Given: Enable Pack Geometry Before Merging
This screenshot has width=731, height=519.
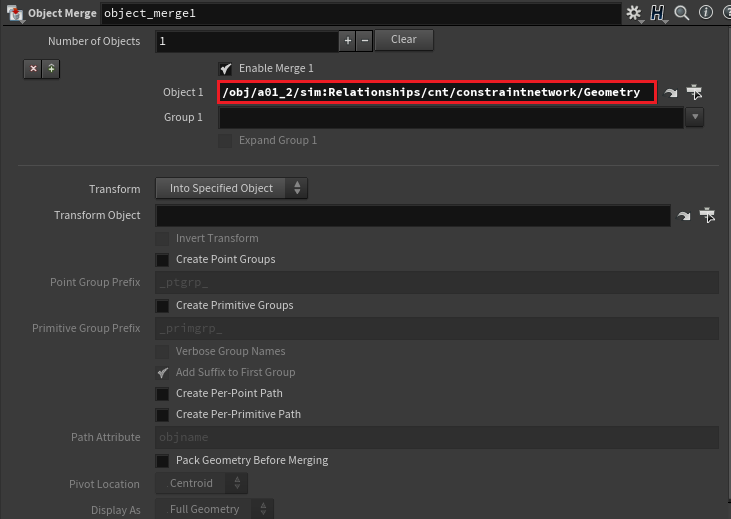Looking at the screenshot, I should [162, 461].
